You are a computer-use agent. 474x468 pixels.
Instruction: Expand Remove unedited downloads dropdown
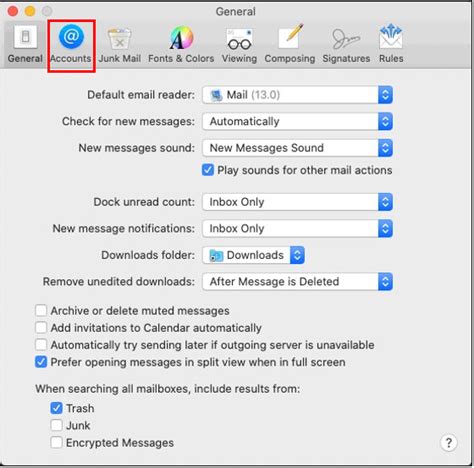pos(297,282)
